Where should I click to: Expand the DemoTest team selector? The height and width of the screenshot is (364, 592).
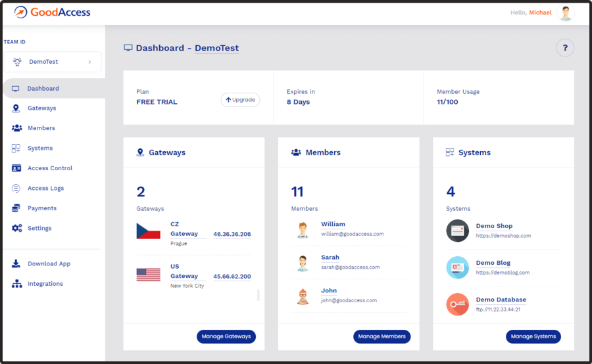pos(53,62)
